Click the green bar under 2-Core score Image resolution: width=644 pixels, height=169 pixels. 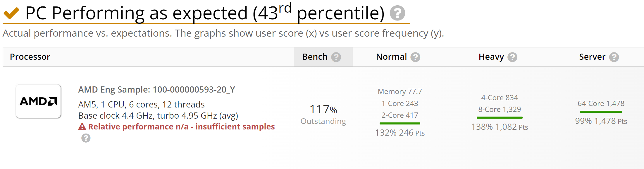coord(400,124)
